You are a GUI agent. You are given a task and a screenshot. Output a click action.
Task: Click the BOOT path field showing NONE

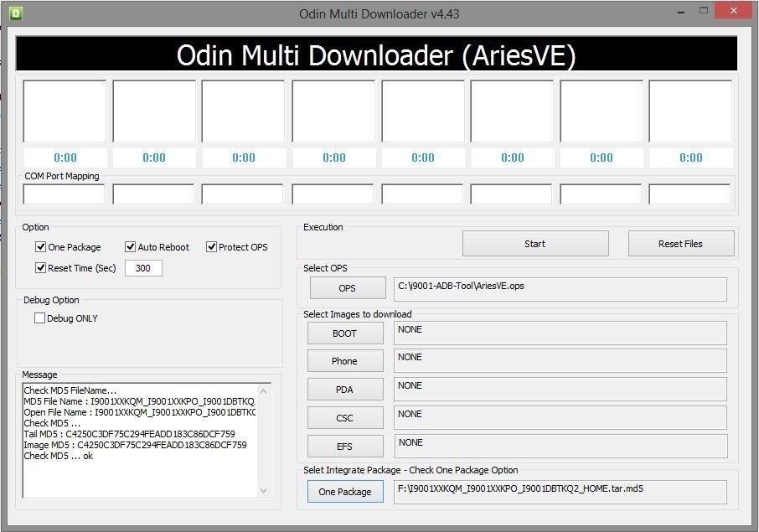pos(560,333)
